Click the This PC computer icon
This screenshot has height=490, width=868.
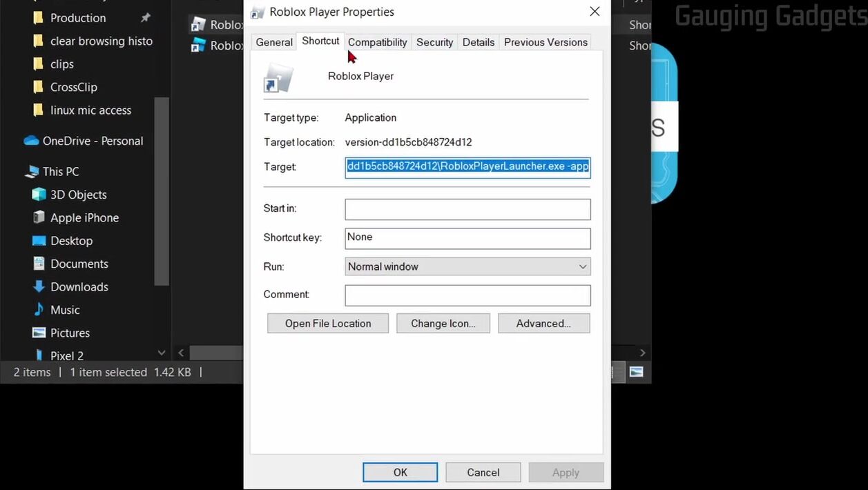pos(32,172)
